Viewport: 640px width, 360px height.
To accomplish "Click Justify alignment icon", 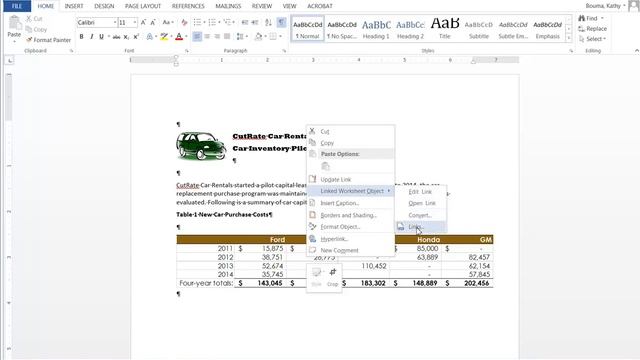I will pos(227,37).
